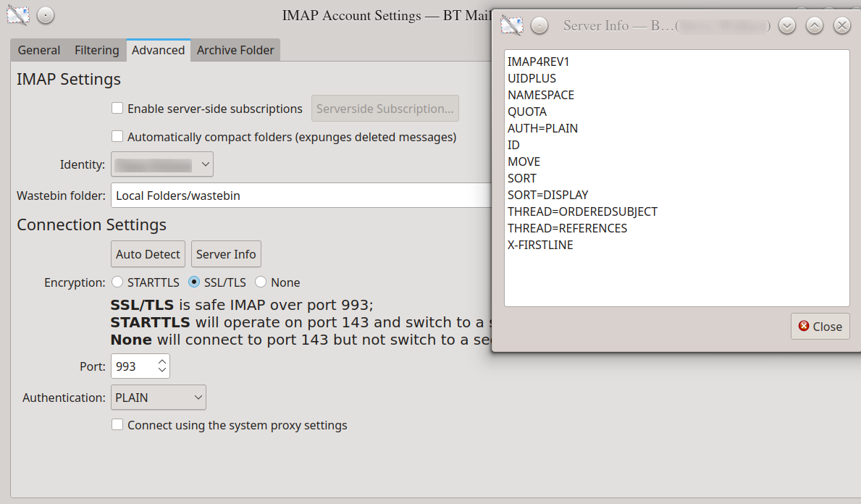This screenshot has width=861, height=504.
Task: Open the Authentication PLAIN dropdown
Action: [158, 398]
